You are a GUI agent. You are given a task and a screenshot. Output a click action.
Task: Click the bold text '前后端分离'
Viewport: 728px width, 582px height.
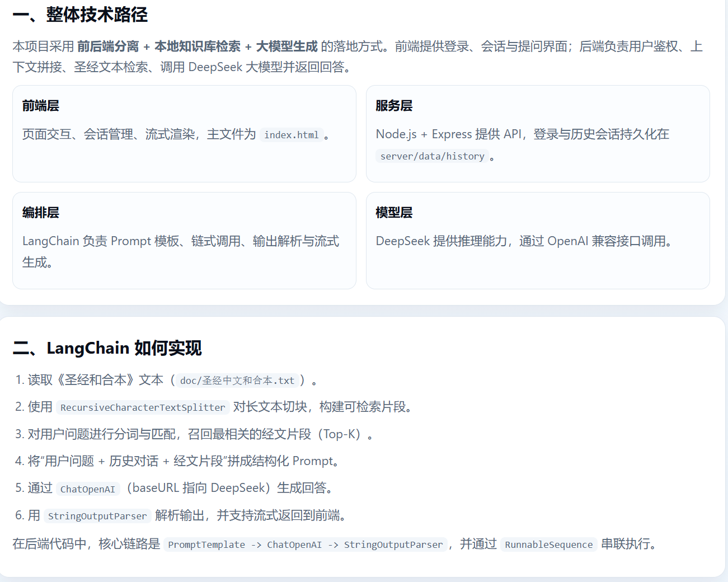point(108,46)
